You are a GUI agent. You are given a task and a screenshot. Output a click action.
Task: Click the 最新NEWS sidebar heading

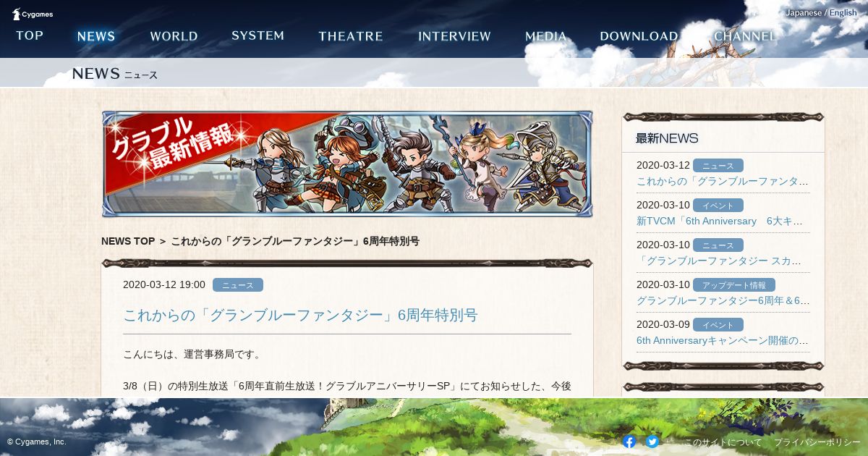coord(667,138)
